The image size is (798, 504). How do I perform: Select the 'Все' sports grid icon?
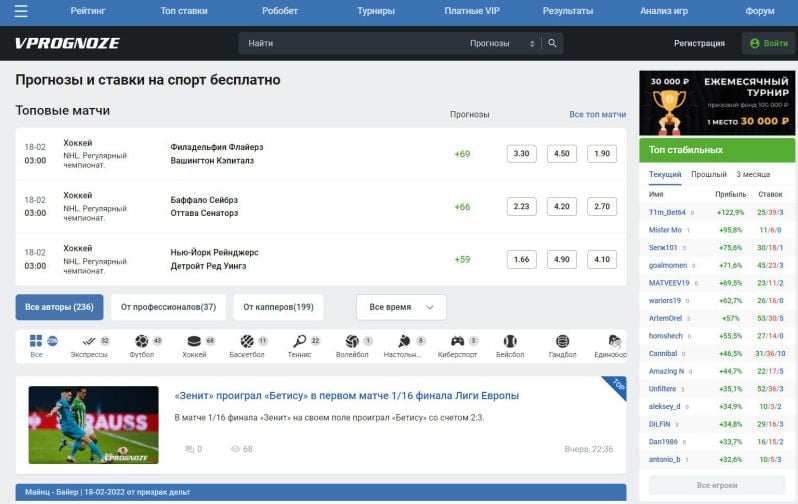36,341
